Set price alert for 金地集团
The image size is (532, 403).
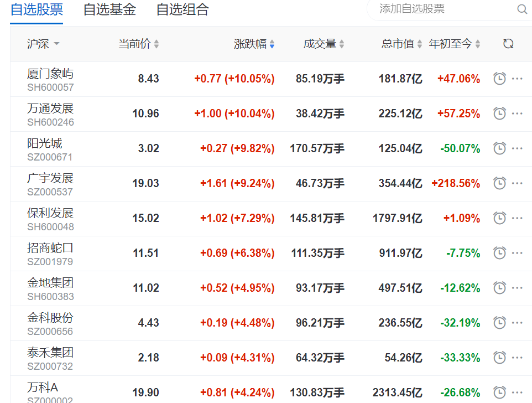pos(499,288)
